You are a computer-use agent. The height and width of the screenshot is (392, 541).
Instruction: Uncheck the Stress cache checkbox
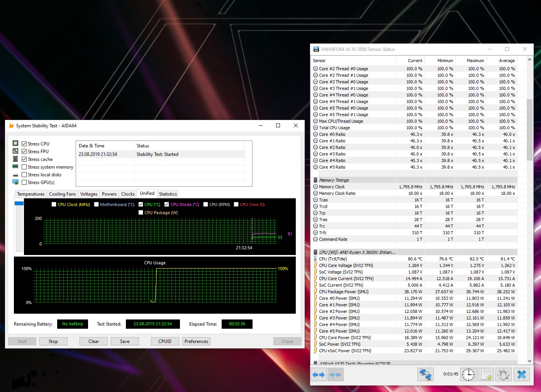24,159
